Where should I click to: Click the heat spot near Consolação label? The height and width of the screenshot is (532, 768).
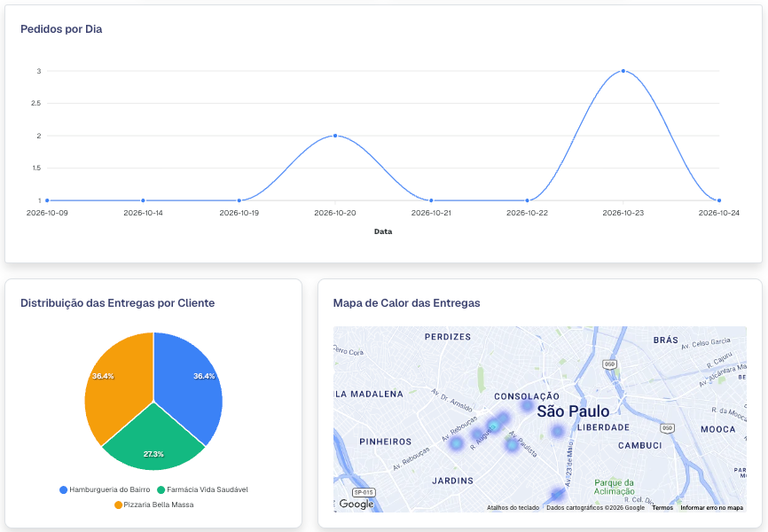click(x=527, y=405)
